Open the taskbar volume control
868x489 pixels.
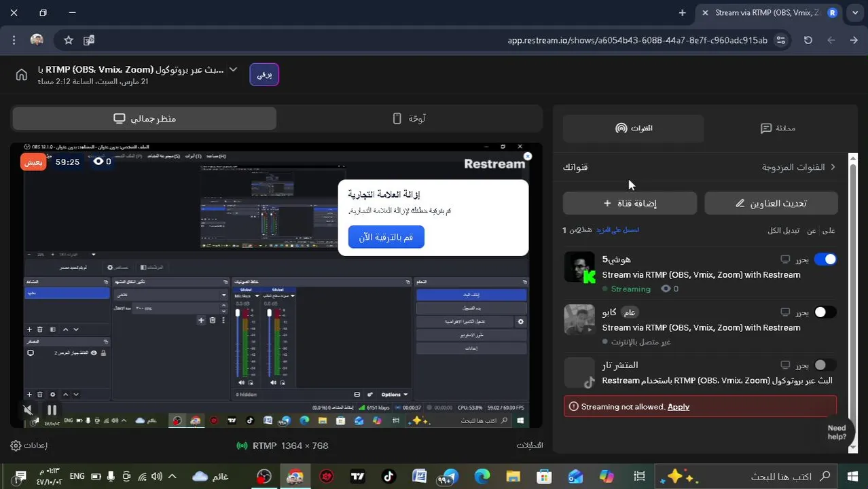pos(157,477)
